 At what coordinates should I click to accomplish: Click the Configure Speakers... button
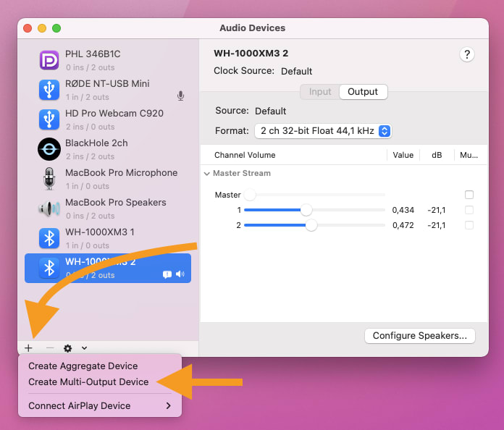click(x=419, y=336)
